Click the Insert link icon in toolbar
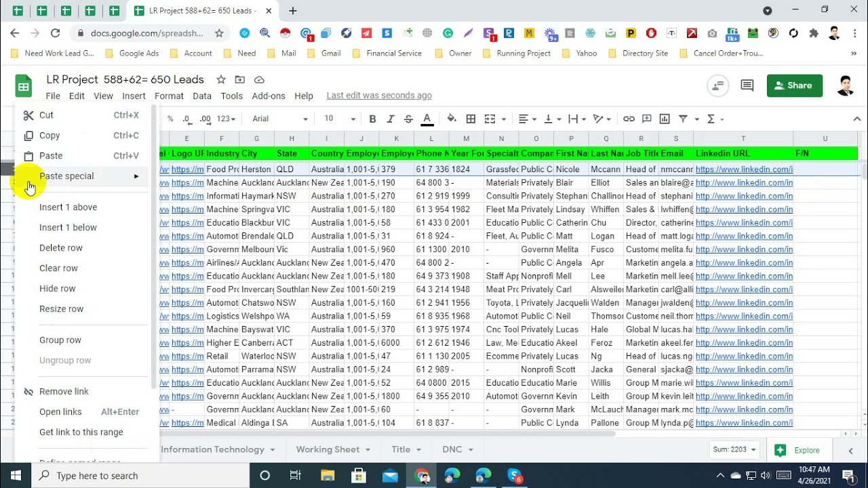This screenshot has height=488, width=868. point(629,119)
